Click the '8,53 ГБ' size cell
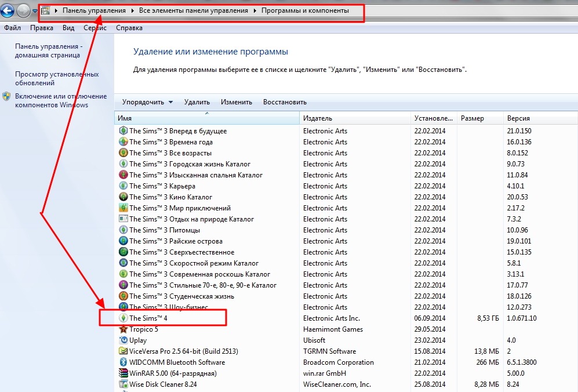This screenshot has height=392, width=578. pos(488,318)
